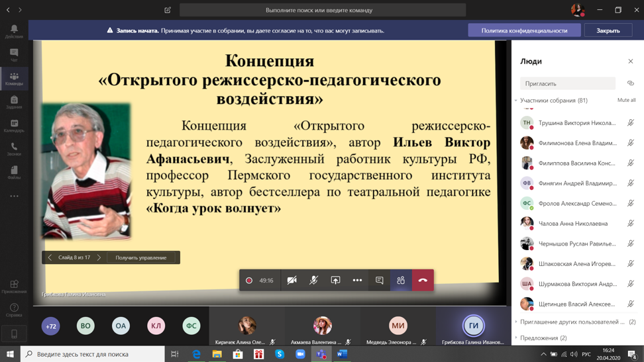Open Files in the left sidebar
Screen dimensions: 644x362
(14, 172)
